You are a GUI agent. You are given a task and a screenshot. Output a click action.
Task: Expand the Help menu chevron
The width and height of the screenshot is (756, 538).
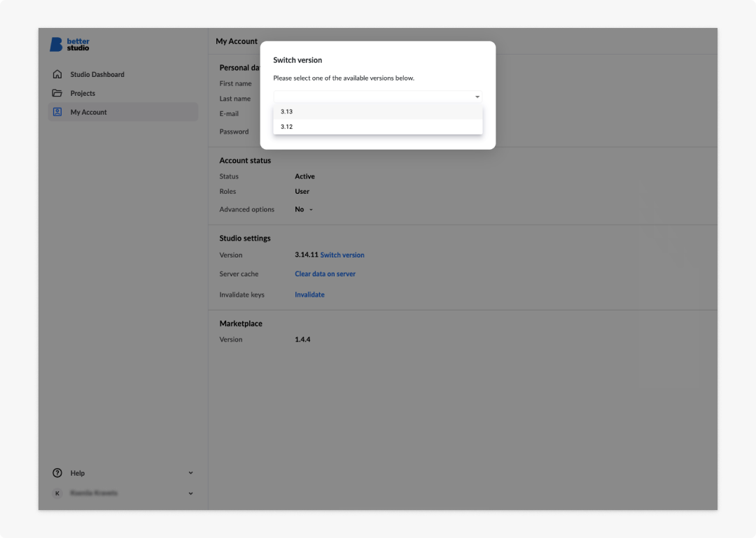click(x=191, y=473)
